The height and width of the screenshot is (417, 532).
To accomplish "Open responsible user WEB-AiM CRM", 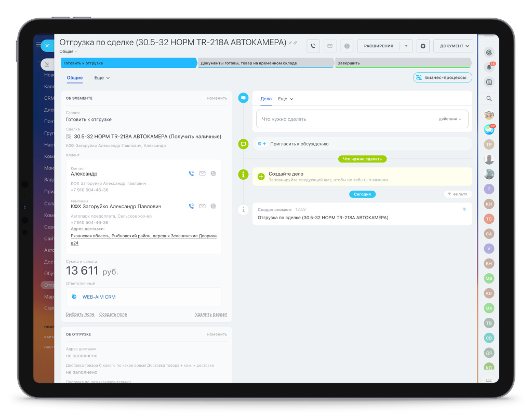I will [99, 297].
